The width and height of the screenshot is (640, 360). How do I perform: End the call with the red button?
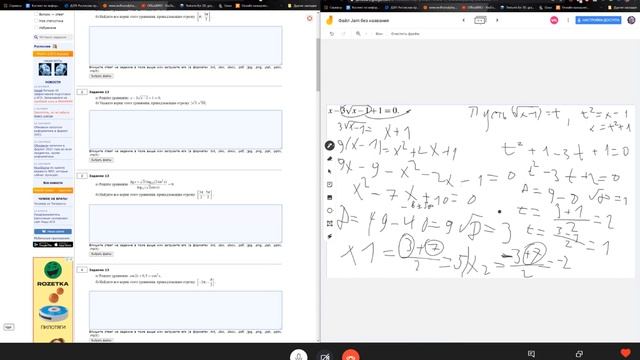351,356
